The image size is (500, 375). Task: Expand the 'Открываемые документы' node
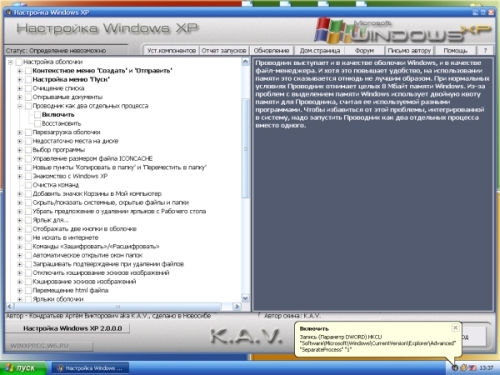click(x=20, y=97)
